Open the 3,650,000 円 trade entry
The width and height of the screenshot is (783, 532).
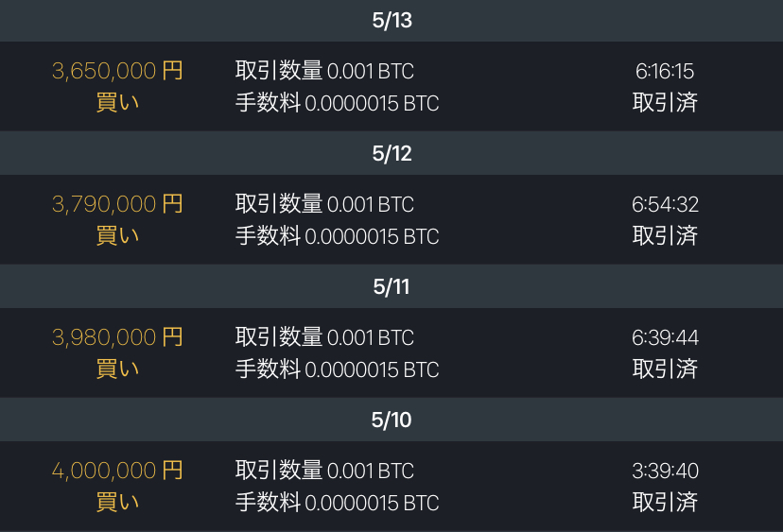pyautogui.click(x=391, y=86)
